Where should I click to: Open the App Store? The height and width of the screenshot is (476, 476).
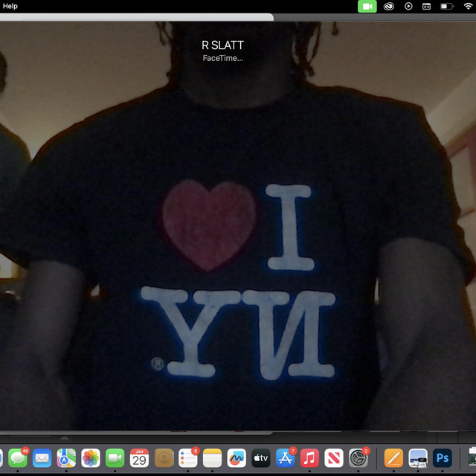coord(285,458)
